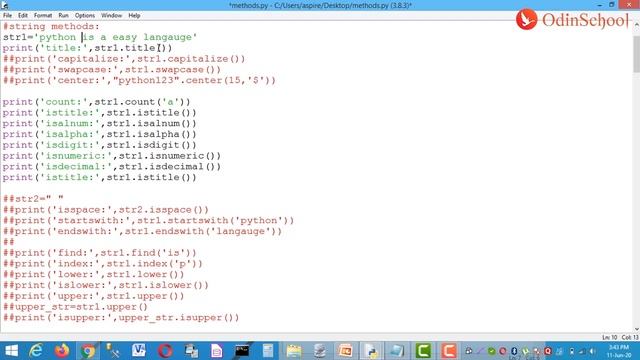Viewport: 640px width, 360px height.
Task: Click the commented find print line
Action: [100, 253]
